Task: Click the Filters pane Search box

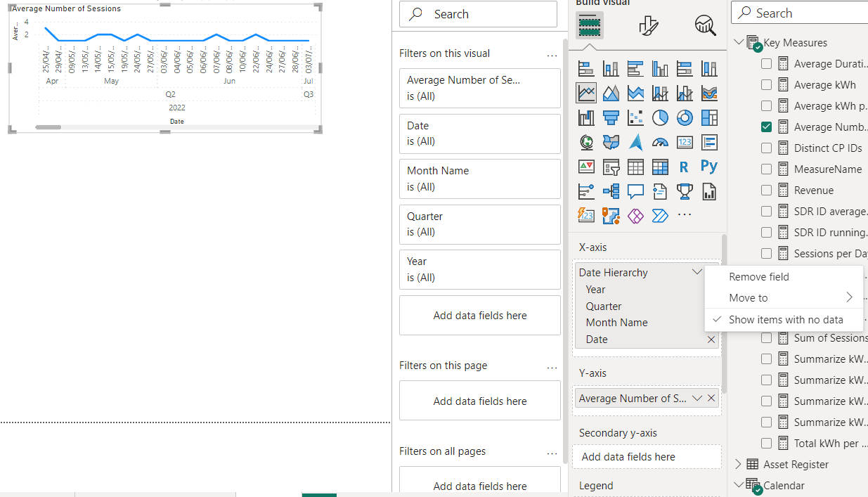Action: coord(478,14)
